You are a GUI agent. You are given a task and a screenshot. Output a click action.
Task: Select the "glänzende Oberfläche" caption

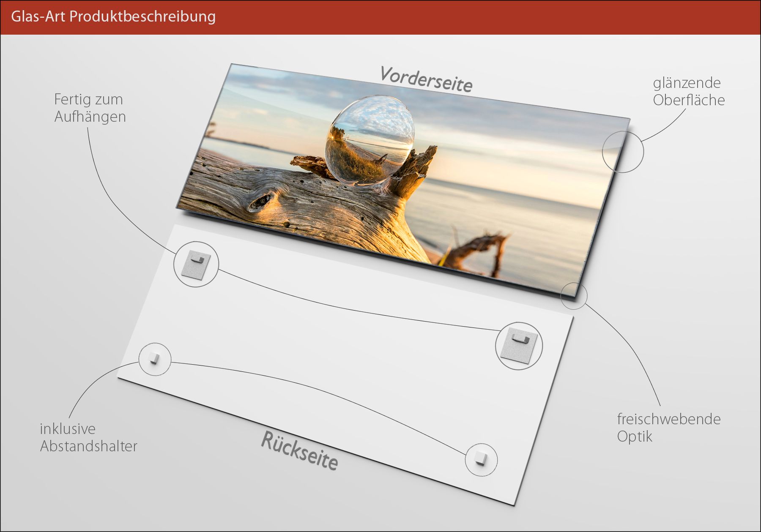click(688, 91)
